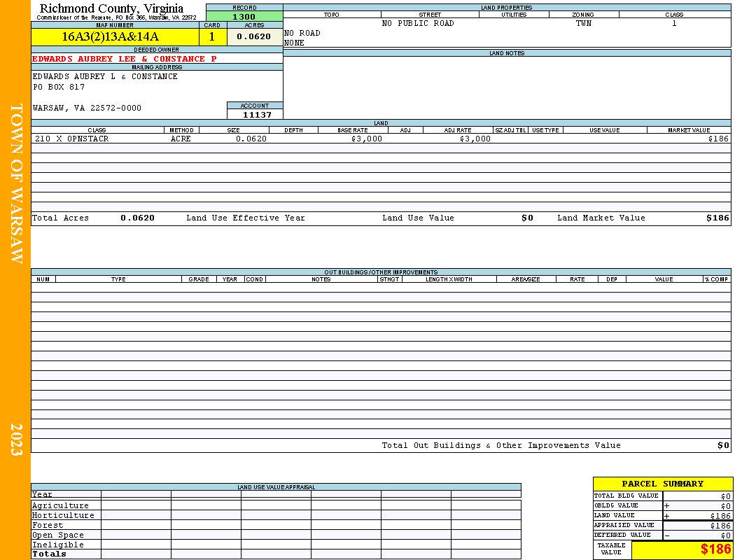Image resolution: width=735 pixels, height=560 pixels.
Task: Click Total Out Buildings value $0
Action: pos(723,446)
